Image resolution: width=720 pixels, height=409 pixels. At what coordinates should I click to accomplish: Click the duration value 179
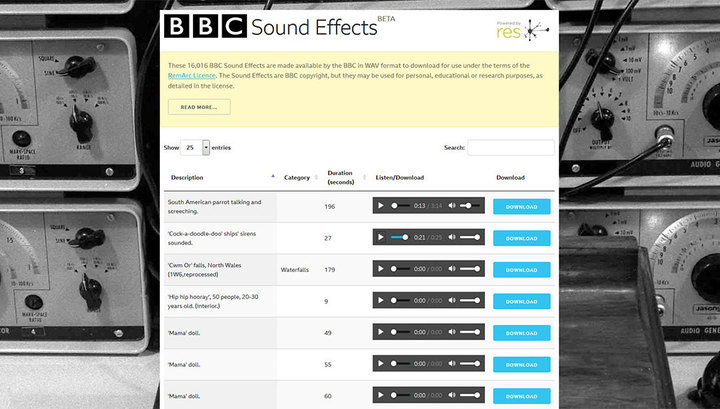(x=330, y=270)
